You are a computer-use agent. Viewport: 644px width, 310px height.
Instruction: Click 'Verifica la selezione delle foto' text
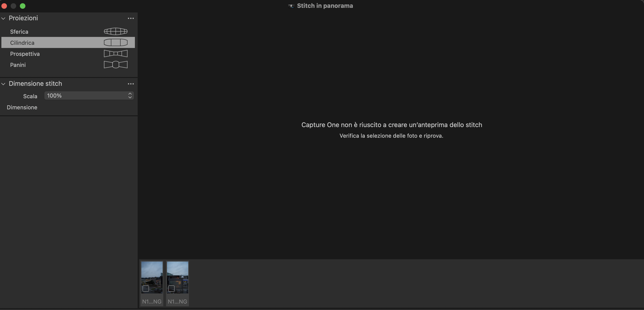[x=391, y=136]
